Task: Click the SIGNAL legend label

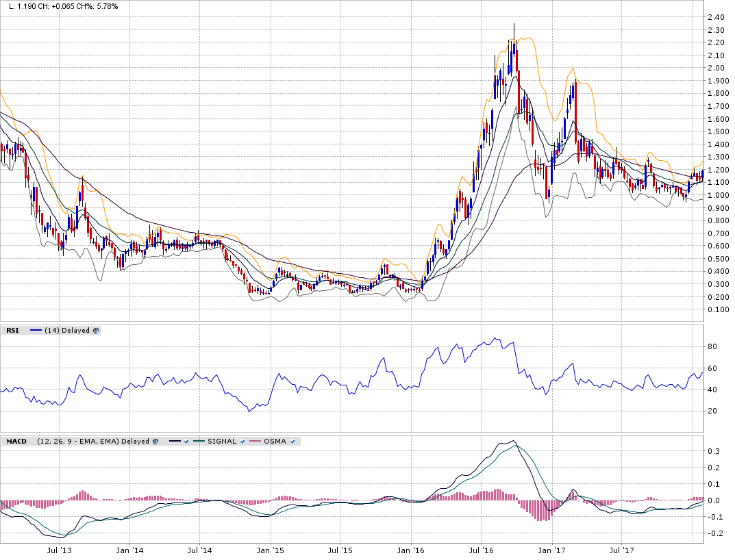Action: pos(221,442)
